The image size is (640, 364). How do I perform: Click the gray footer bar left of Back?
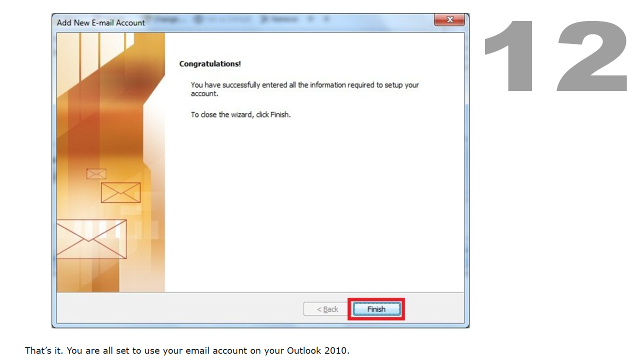point(180,309)
